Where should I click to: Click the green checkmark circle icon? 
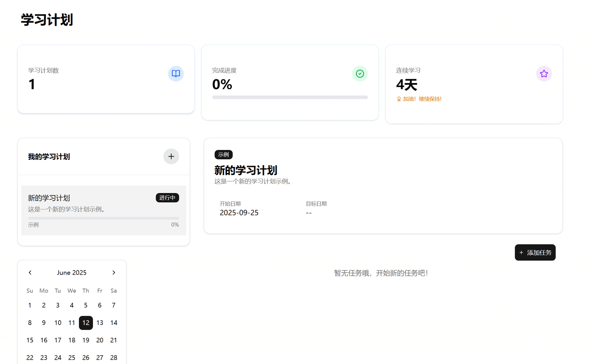point(359,74)
